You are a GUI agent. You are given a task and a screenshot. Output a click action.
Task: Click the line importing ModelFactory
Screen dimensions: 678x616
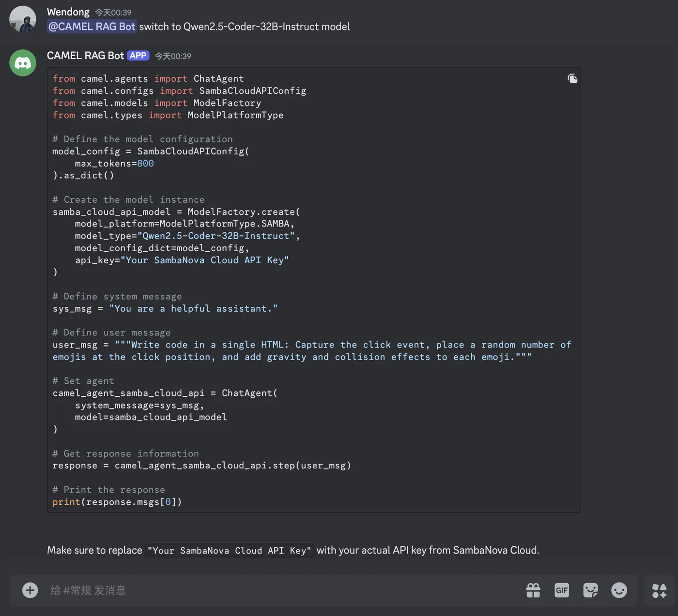tap(157, 103)
